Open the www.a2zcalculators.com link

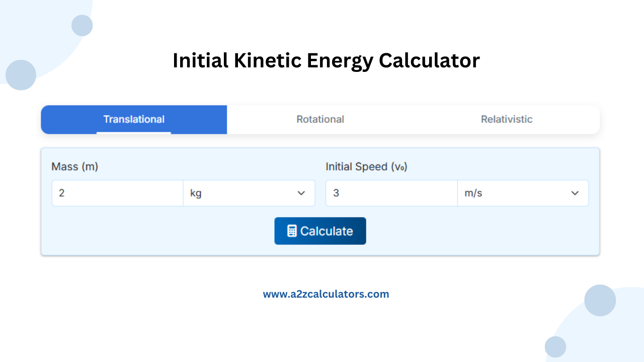click(x=326, y=294)
